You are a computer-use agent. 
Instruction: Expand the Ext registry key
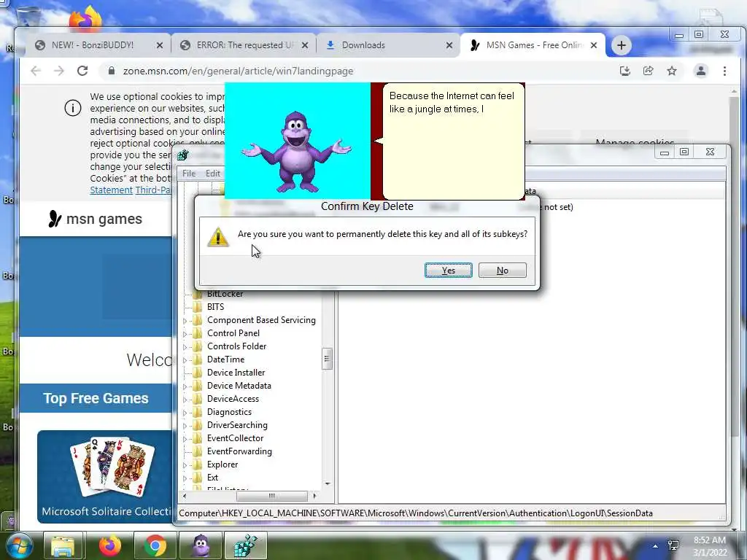(185, 478)
